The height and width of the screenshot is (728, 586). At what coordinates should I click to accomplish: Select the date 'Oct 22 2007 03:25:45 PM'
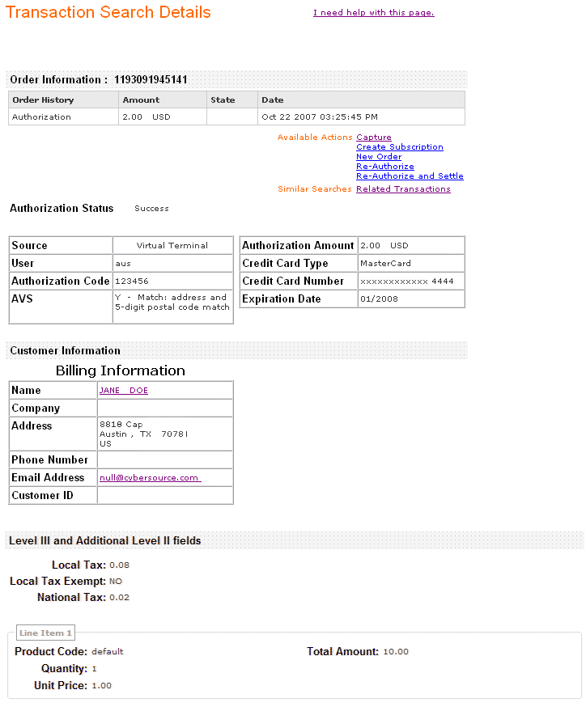[x=320, y=117]
